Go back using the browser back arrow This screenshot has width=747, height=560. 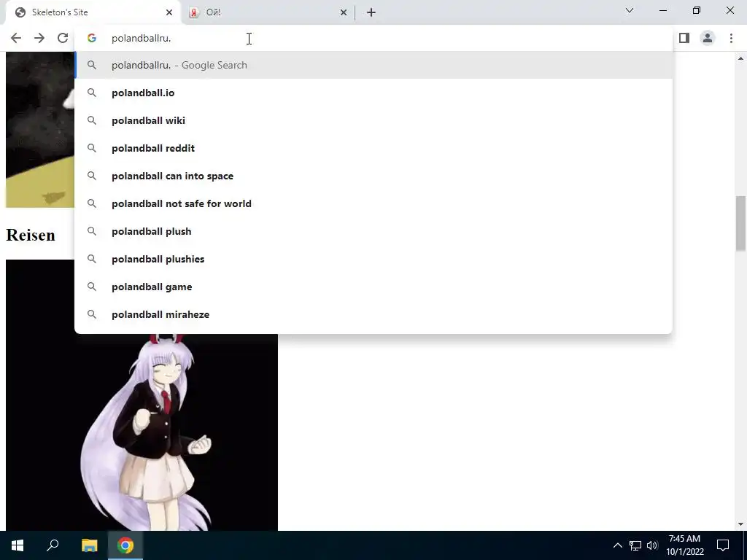click(16, 38)
